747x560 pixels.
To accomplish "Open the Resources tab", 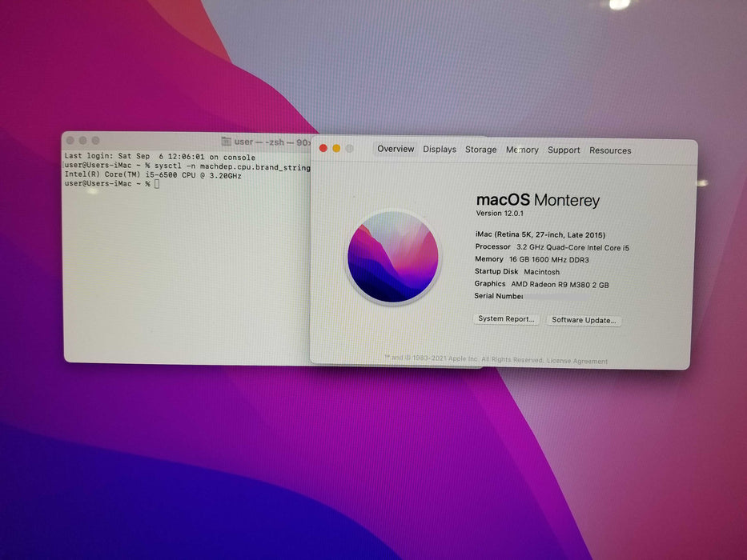I will click(x=610, y=150).
